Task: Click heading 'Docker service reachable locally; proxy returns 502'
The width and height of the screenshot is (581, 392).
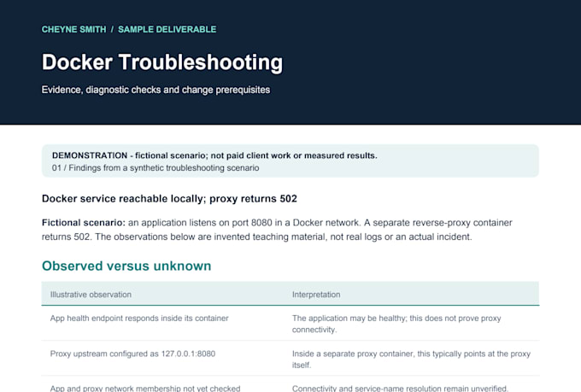Action: click(x=169, y=199)
